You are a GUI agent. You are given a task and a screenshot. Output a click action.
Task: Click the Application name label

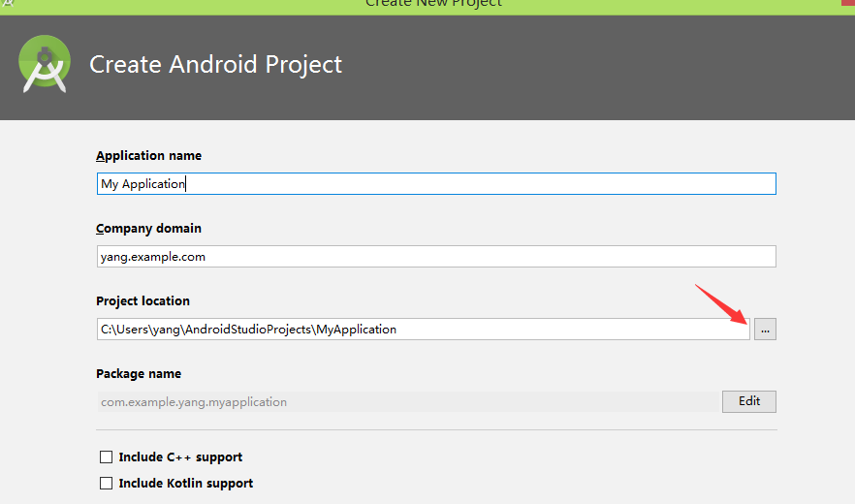[149, 156]
